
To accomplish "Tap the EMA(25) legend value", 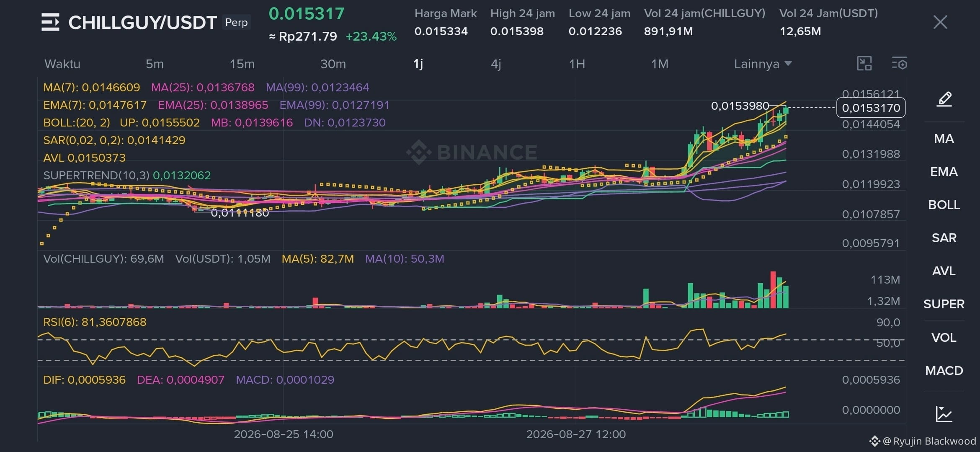I will point(213,105).
